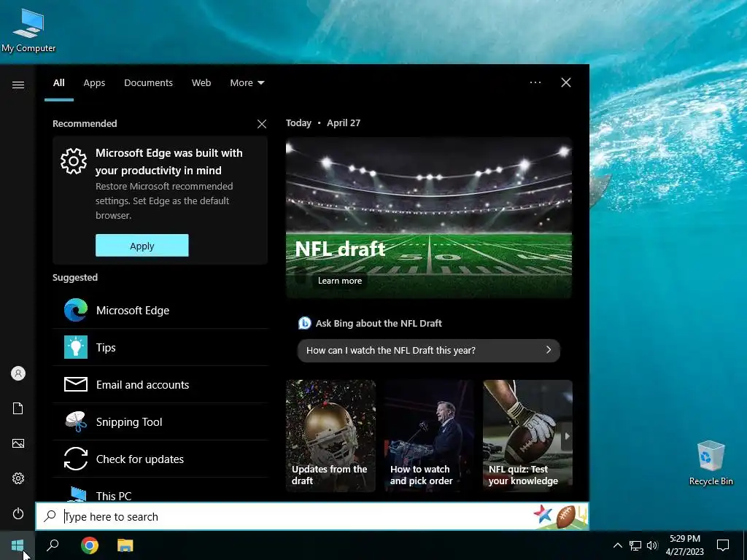The height and width of the screenshot is (560, 747).
Task: Apply recommended Edge settings
Action: click(142, 245)
